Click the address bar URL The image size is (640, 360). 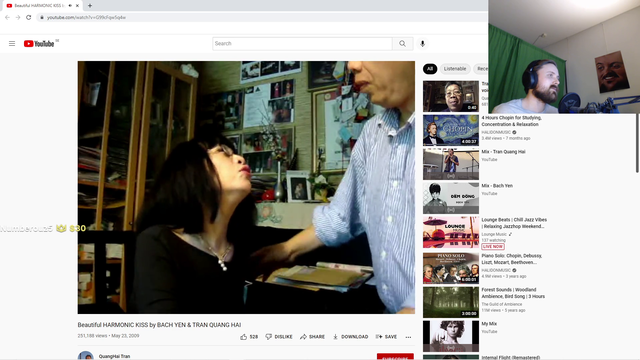(x=86, y=18)
